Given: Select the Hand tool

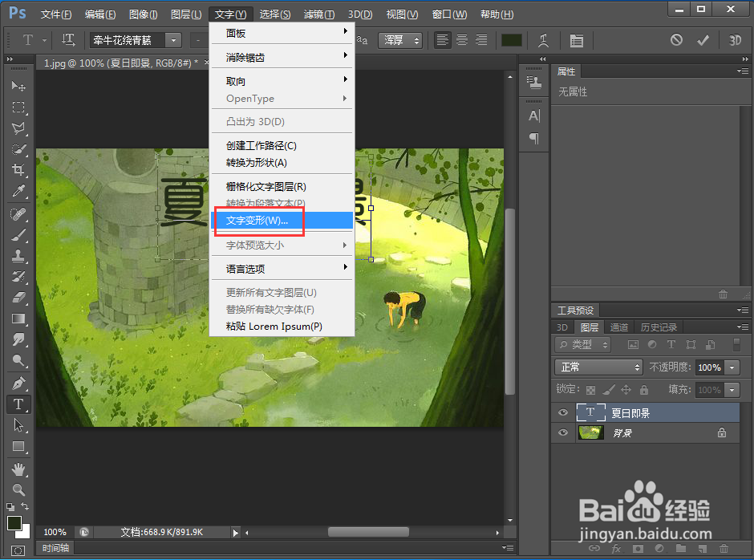Looking at the screenshot, I should pyautogui.click(x=18, y=469).
